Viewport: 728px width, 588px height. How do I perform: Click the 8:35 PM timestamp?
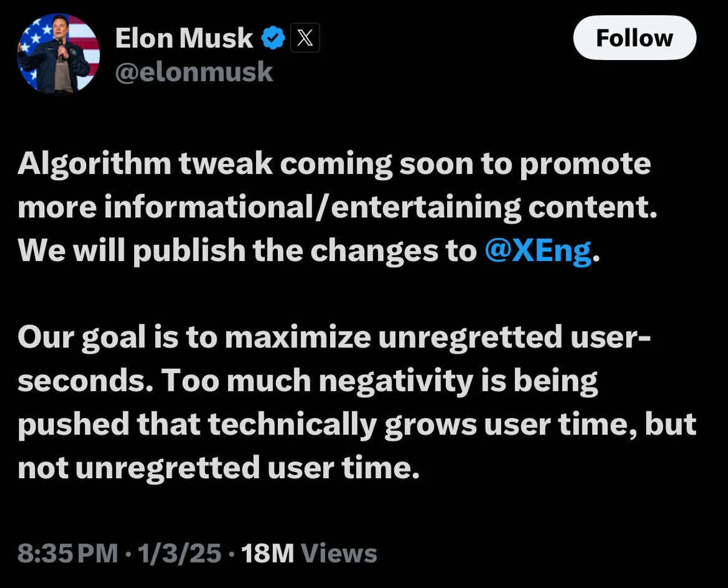click(x=67, y=553)
